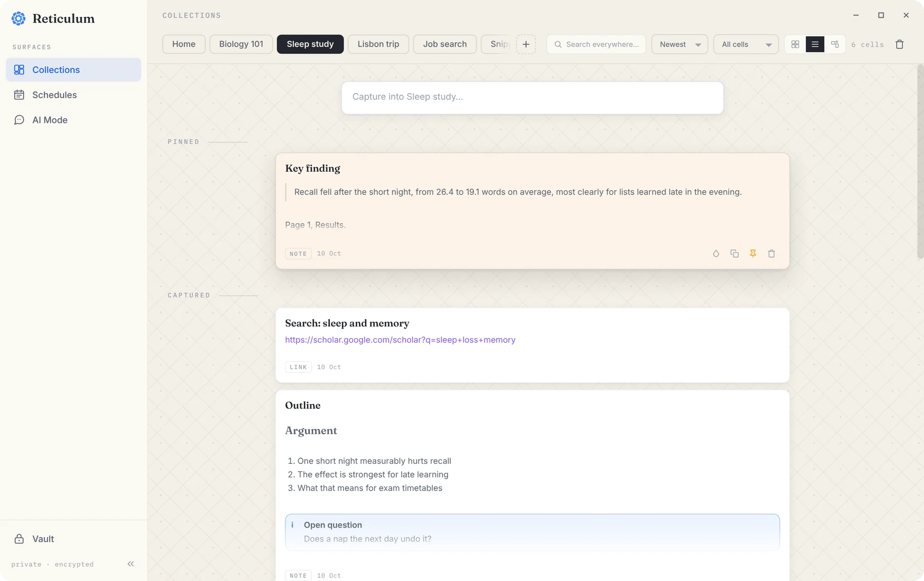Click the LINK tag on search cell

298,367
